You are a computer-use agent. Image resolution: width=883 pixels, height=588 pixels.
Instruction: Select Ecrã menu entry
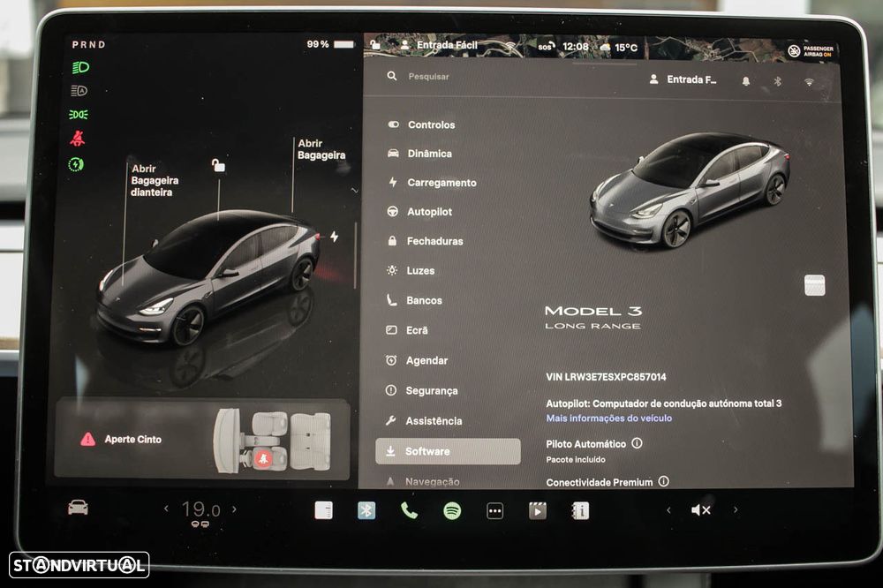coord(406,330)
